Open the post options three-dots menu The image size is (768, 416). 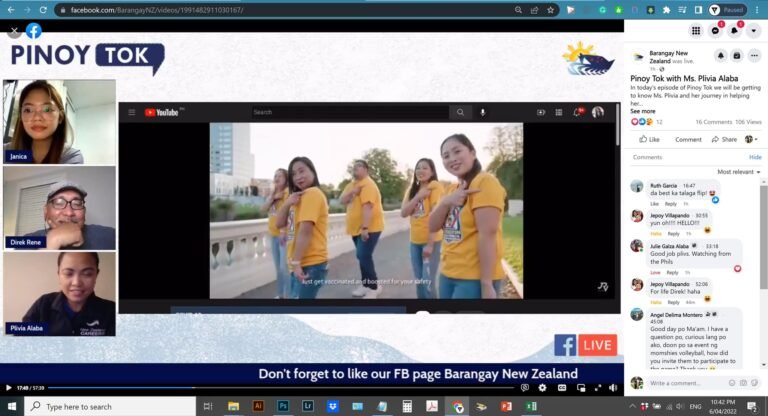(x=754, y=56)
